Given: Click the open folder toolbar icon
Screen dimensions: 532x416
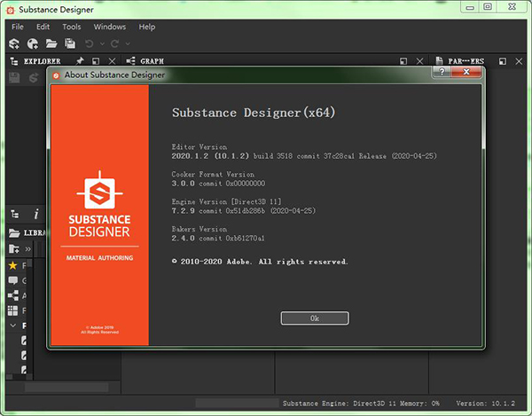Looking at the screenshot, I should [51, 43].
